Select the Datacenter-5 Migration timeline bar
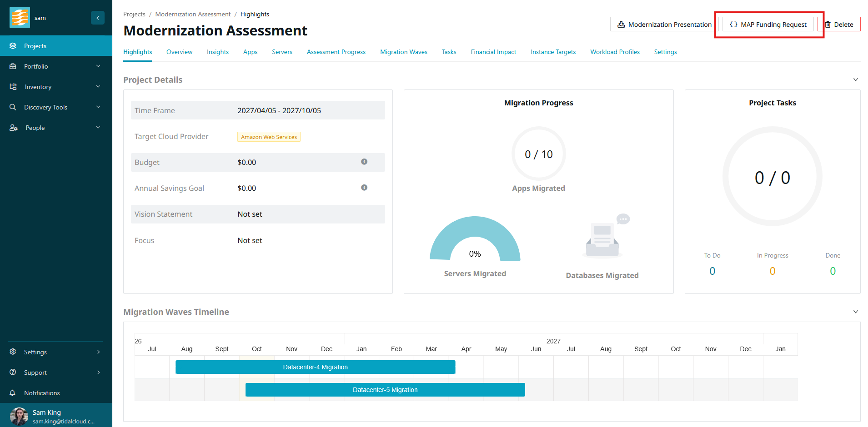868x427 pixels. coord(385,390)
